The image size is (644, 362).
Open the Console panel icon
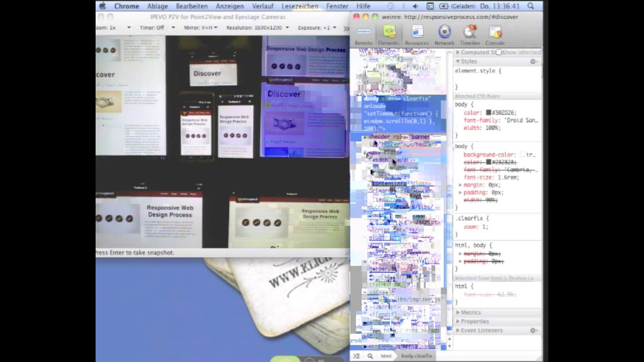495,35
